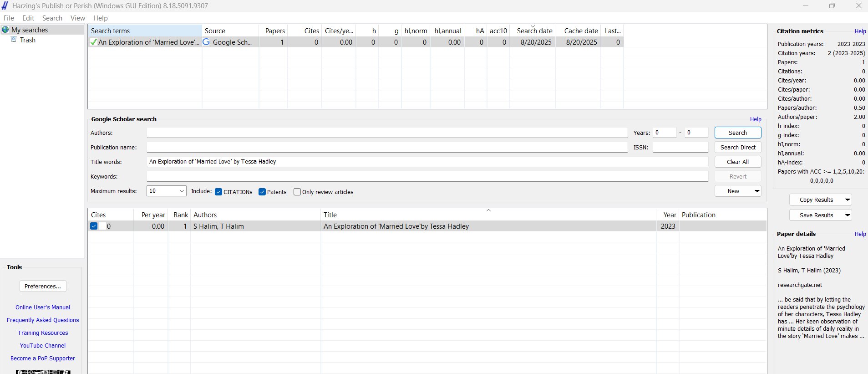Screen dimensions: 868x374
Task: Open the File menu
Action: 9,18
